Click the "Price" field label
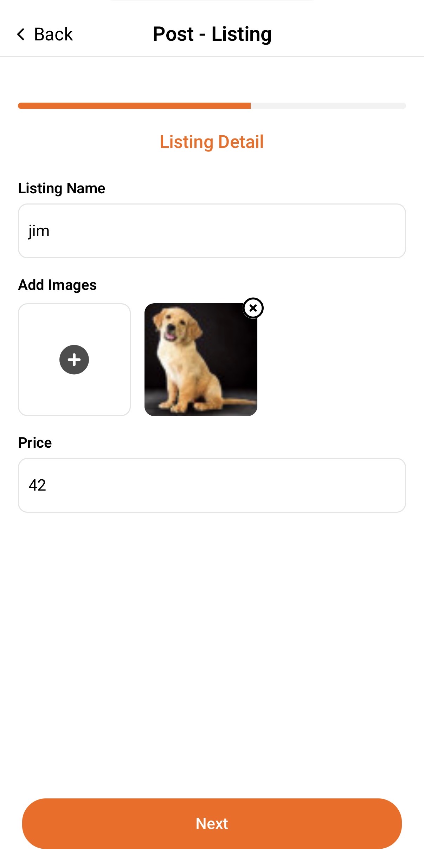The width and height of the screenshot is (424, 868). point(35,443)
